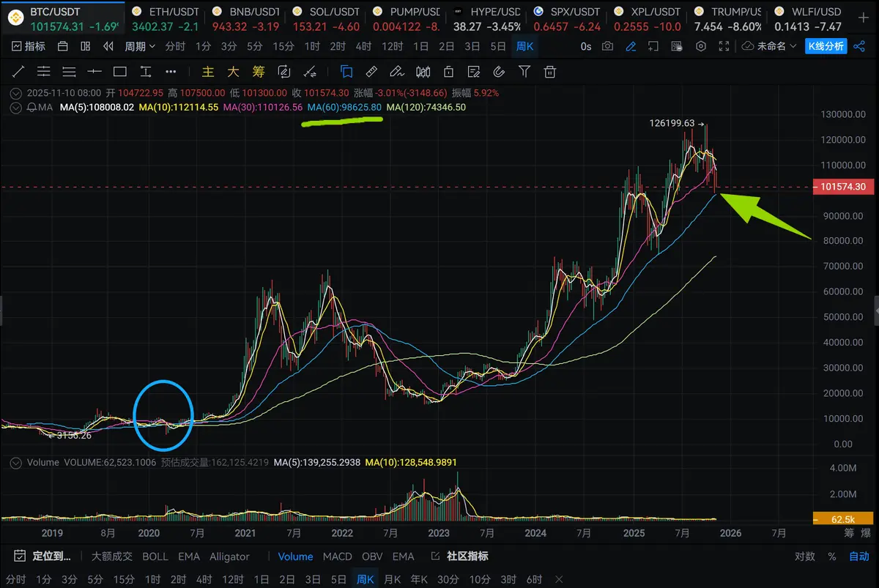
Task: Toggle the MACD sub-indicator
Action: [338, 557]
